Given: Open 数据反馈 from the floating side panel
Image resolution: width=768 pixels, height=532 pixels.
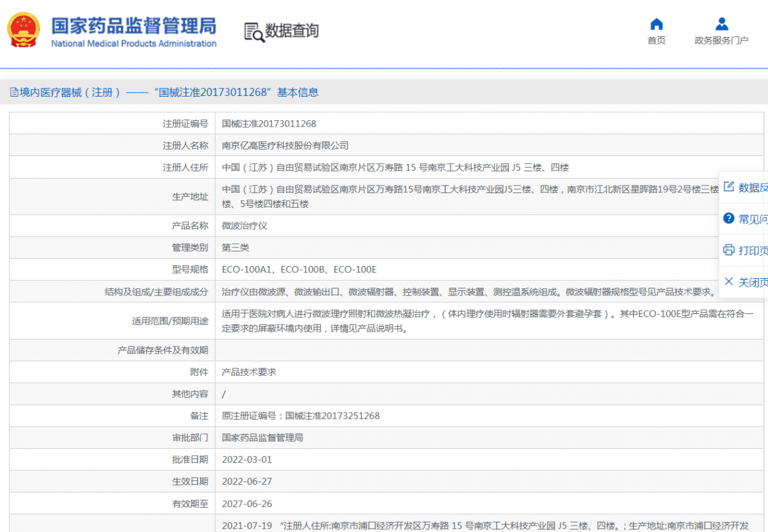Looking at the screenshot, I should (753, 187).
